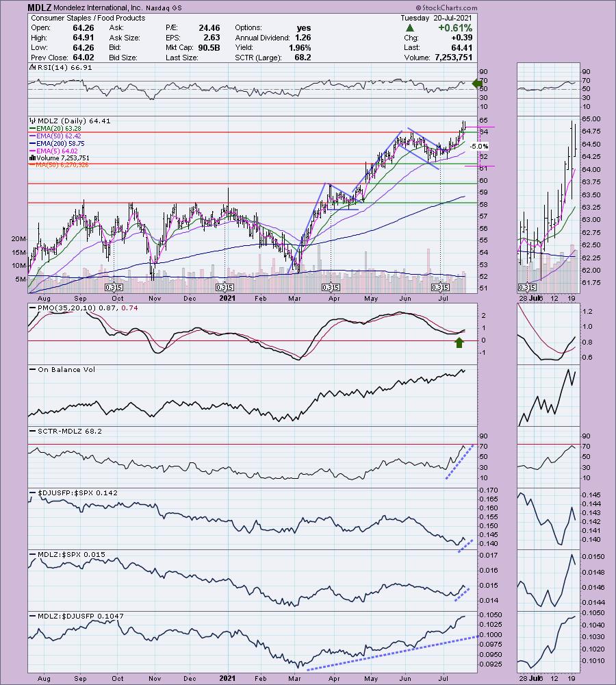The height and width of the screenshot is (685, 616).
Task: Click the MDLZ ticker symbol in the title
Action: tap(39, 8)
